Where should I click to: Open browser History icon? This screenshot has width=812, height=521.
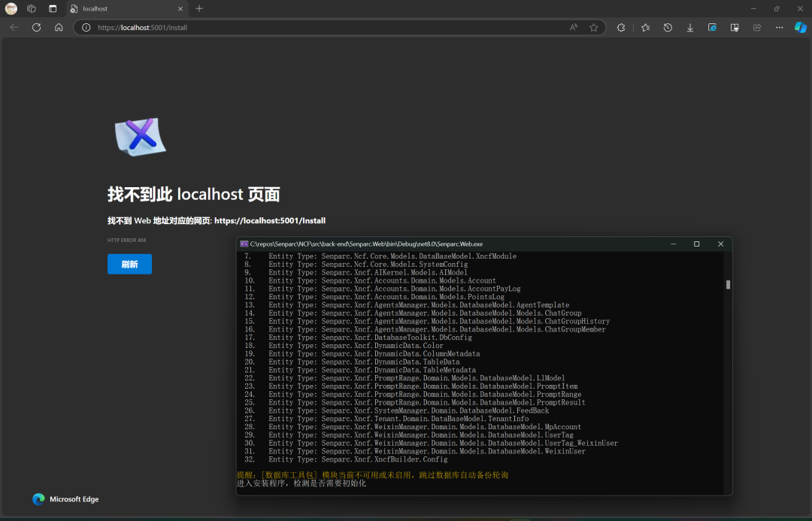pos(668,28)
